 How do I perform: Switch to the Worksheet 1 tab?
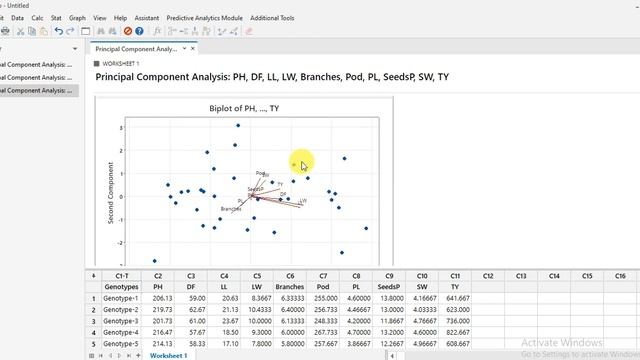[168, 356]
